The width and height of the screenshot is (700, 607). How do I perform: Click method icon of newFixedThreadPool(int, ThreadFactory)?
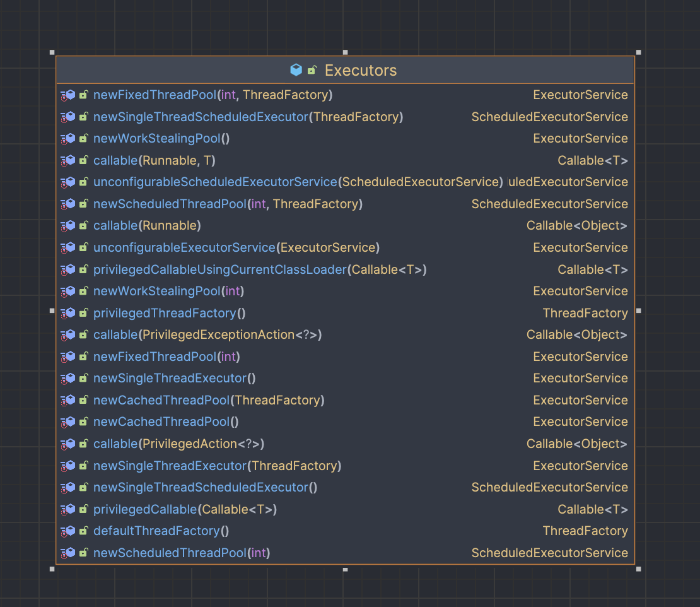68,95
